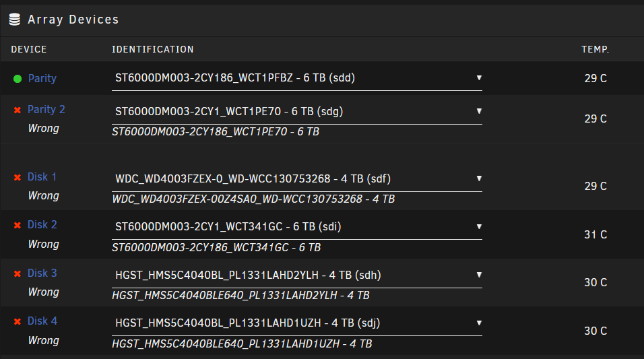Open the Parity device dropdown (sdd)
This screenshot has width=644, height=359.
[297, 78]
